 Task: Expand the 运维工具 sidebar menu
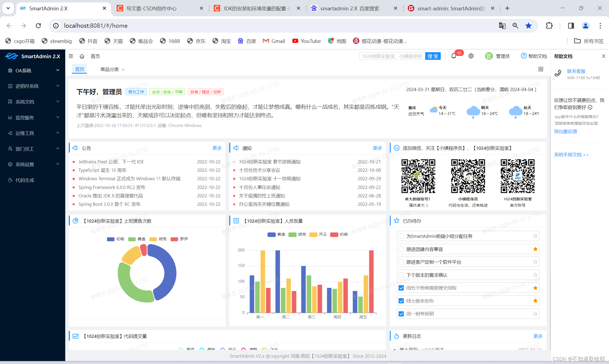(33, 133)
